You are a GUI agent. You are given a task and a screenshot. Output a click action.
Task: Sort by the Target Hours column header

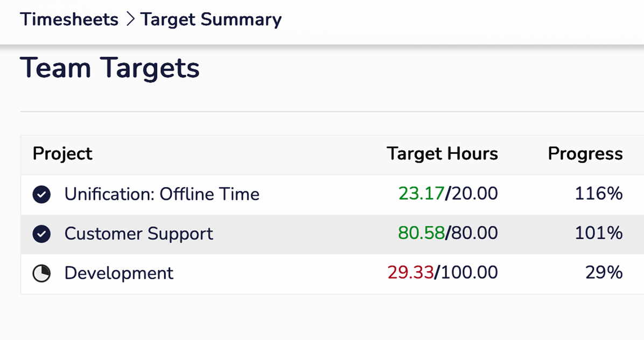coord(442,154)
